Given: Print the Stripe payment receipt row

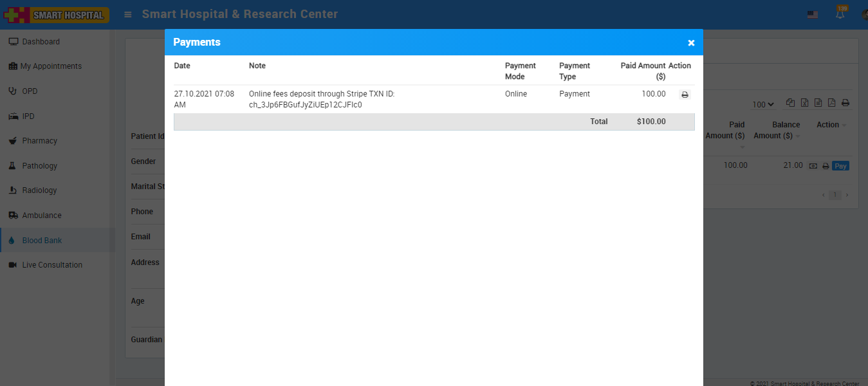Looking at the screenshot, I should click(685, 95).
